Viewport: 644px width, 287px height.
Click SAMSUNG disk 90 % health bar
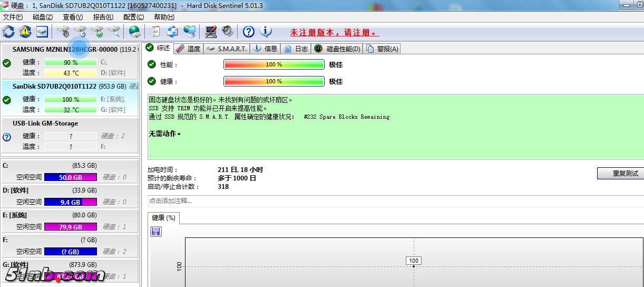[71, 62]
